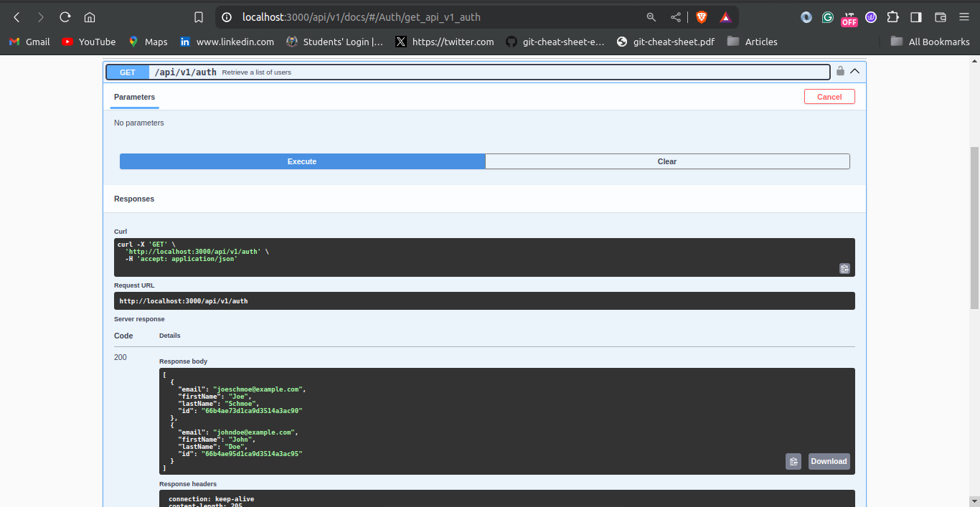Click the 200 response code

(121, 357)
